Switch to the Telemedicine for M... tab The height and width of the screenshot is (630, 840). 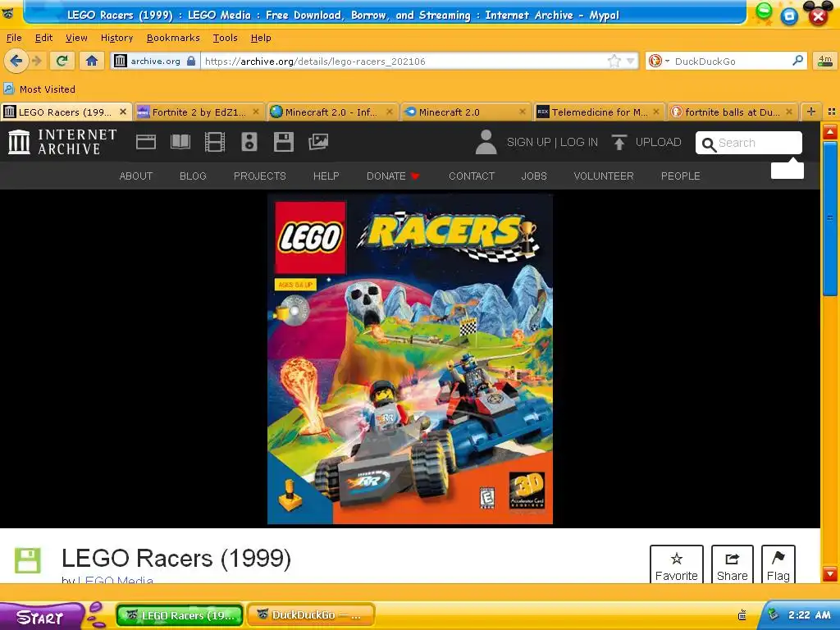pos(599,112)
